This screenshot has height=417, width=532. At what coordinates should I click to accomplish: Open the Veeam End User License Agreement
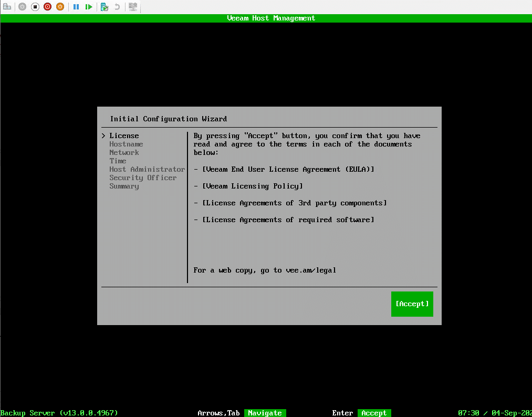pyautogui.click(x=288, y=169)
